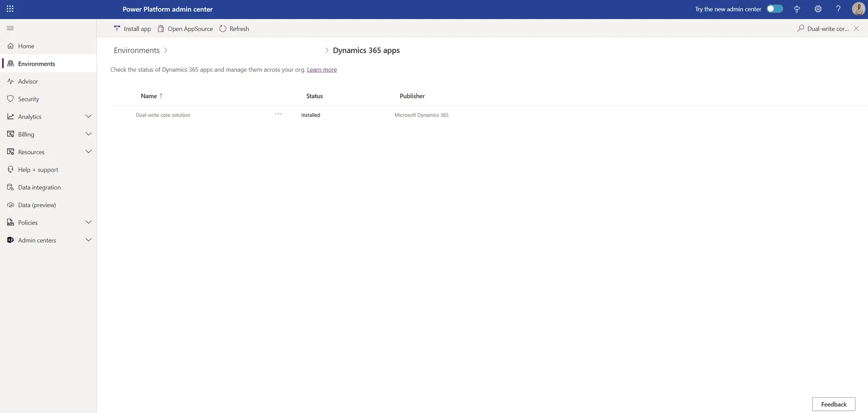This screenshot has height=413, width=868.
Task: Collapse the navigation hamburger menu
Action: point(10,28)
